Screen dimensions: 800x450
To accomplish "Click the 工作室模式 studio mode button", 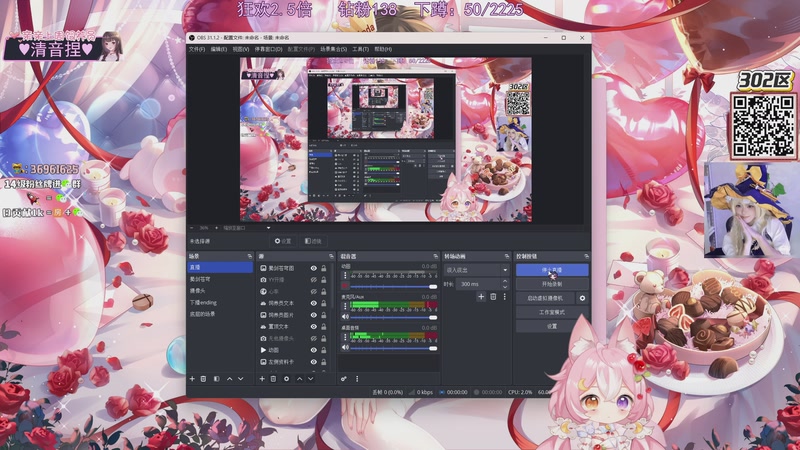I will point(552,312).
